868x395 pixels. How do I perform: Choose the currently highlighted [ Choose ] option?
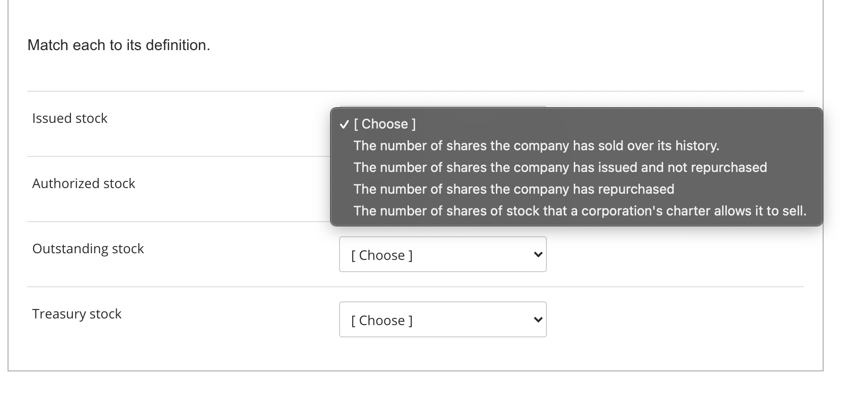385,124
